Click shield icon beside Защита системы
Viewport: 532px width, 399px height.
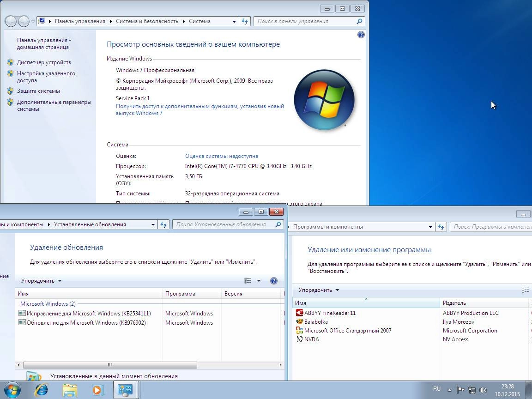pos(10,91)
